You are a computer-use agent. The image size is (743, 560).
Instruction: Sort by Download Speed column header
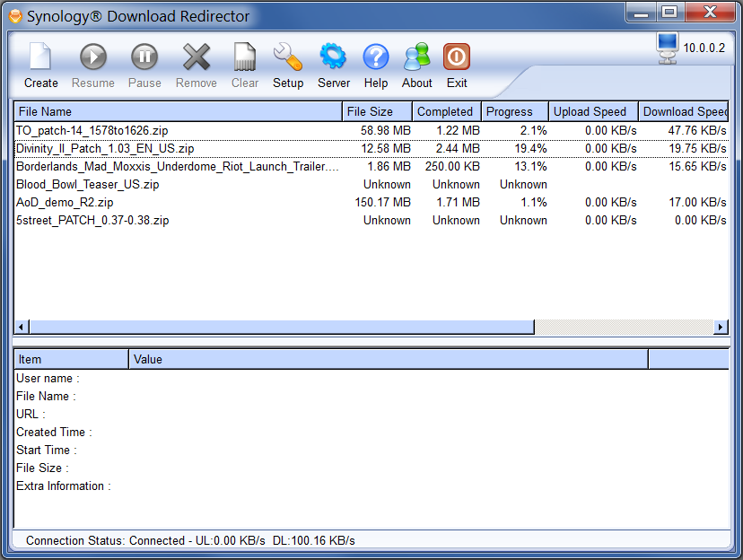tap(683, 111)
